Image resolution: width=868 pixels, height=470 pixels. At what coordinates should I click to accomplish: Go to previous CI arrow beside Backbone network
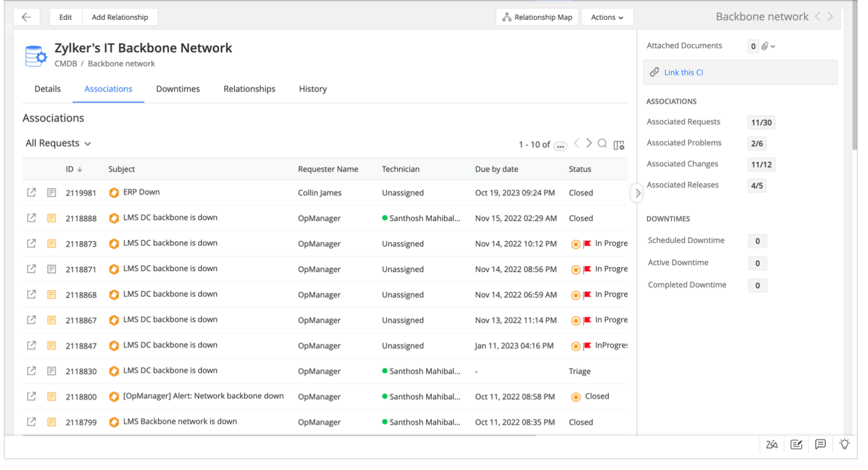pos(818,17)
